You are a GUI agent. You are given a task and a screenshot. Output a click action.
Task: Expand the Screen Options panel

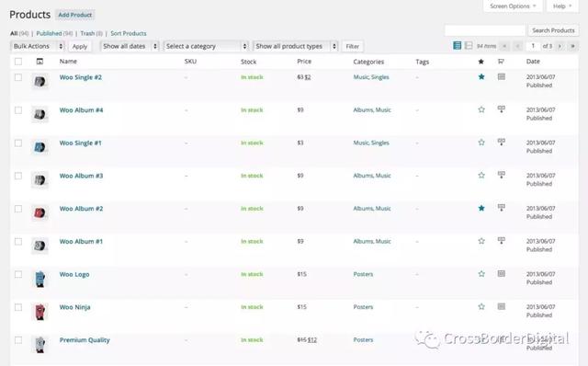(x=513, y=6)
